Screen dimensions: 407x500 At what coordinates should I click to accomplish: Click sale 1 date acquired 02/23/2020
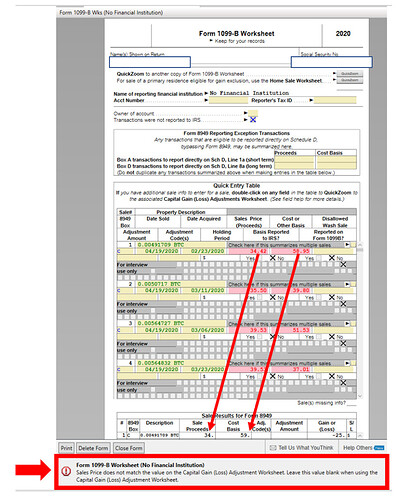(203, 251)
